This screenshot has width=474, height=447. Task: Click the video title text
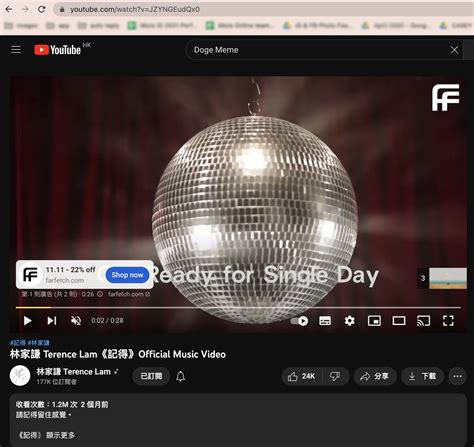point(118,354)
